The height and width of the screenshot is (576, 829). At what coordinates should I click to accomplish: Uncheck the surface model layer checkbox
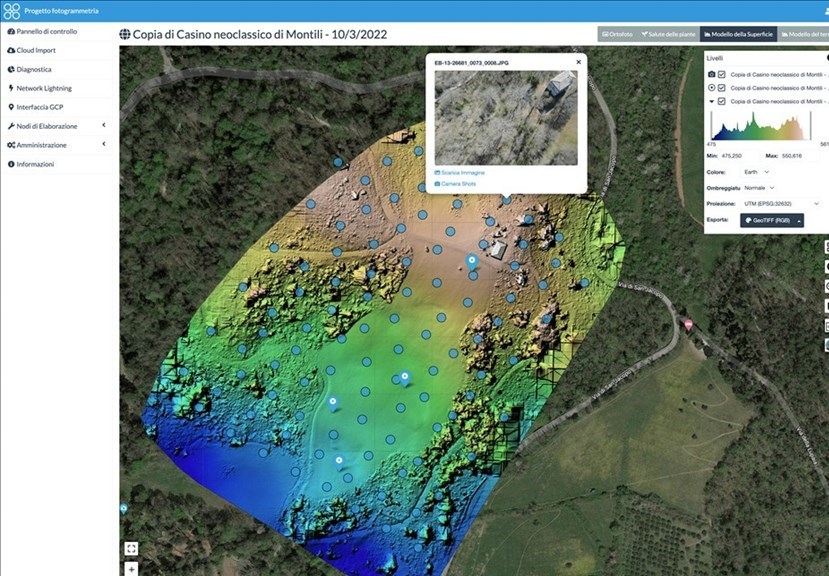721,101
